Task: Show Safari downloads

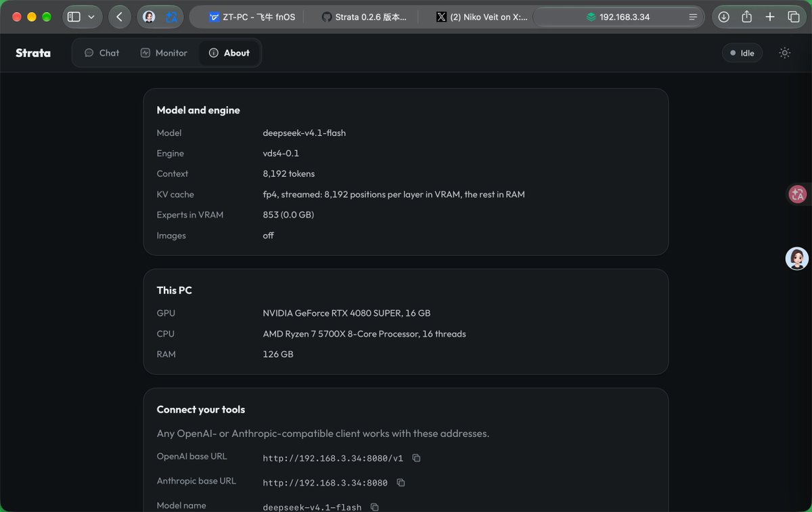Action: [x=724, y=17]
